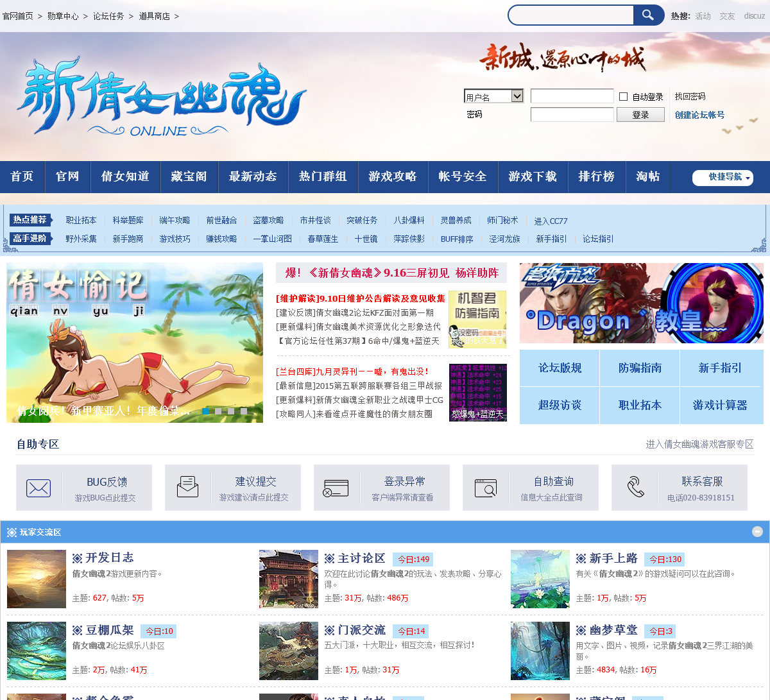Image resolution: width=770 pixels, height=700 pixels.
Task: Expand the 快捷导航 dropdown
Action: point(723,178)
